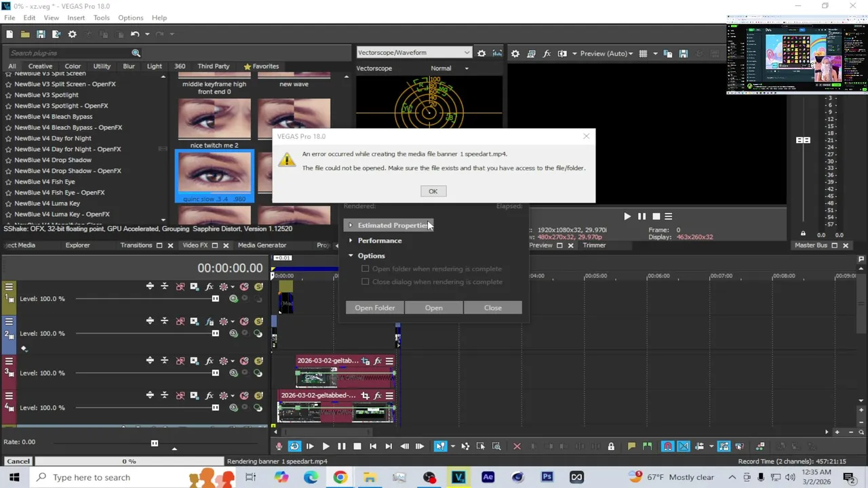Click Play in the timeline transport bar

coord(325,446)
